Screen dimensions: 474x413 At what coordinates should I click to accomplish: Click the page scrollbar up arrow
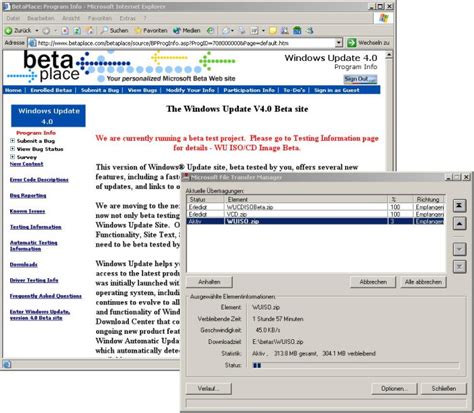(x=389, y=55)
